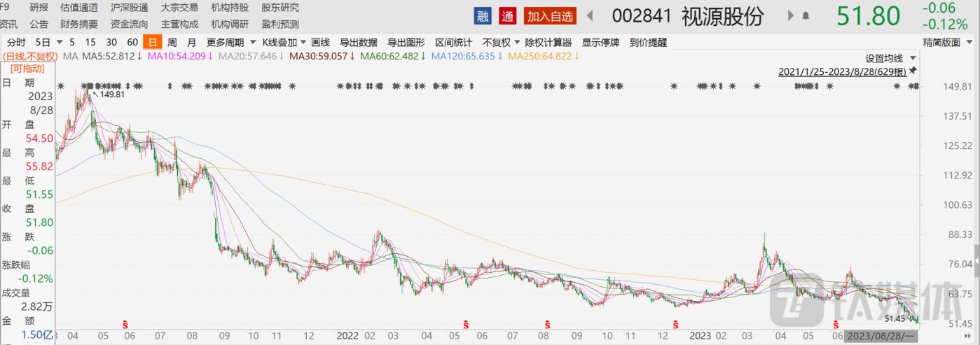Image resolution: width=980 pixels, height=345 pixels.
Task: Click the 002841 视源股份 stock title
Action: click(x=688, y=15)
